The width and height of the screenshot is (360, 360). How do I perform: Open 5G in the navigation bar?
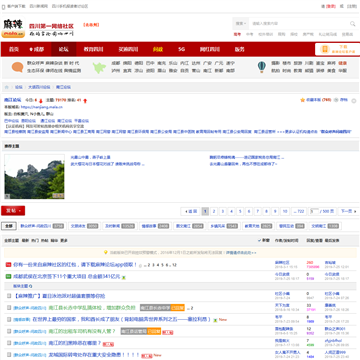click(181, 49)
